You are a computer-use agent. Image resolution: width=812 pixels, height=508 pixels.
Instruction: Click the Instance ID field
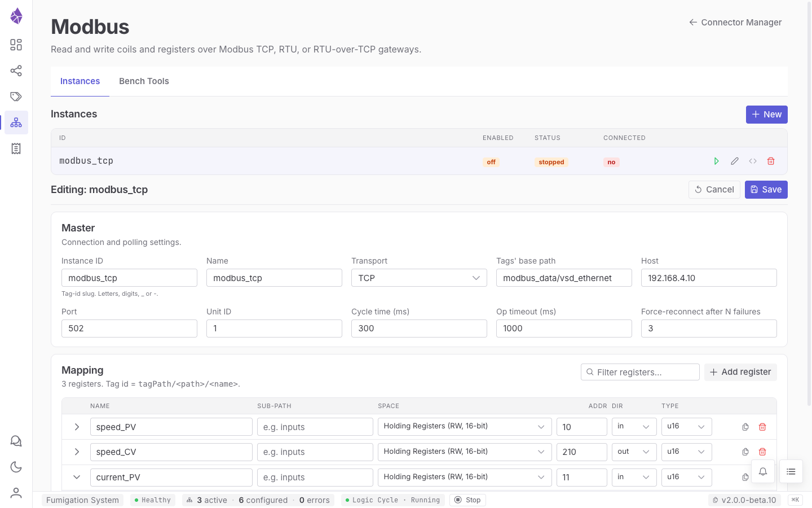[129, 278]
